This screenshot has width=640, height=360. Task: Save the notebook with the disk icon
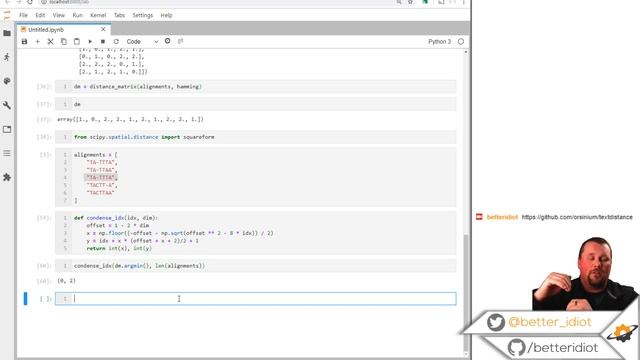point(24,42)
